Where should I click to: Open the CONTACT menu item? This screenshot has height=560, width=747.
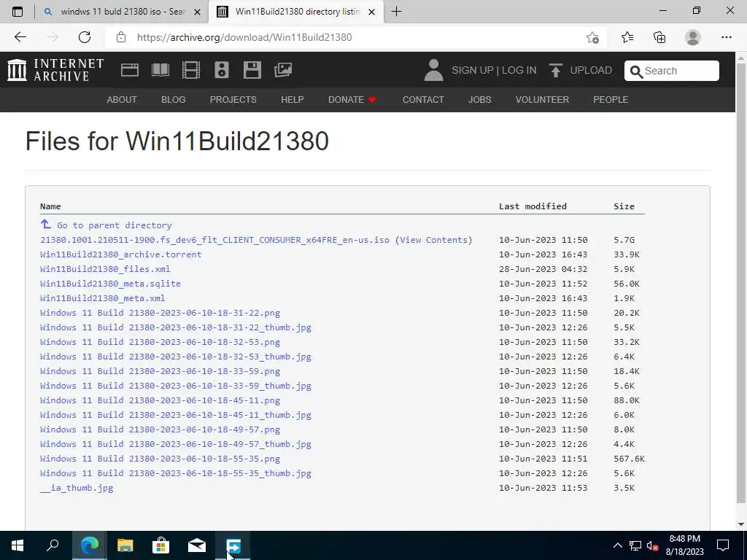[x=423, y=99]
